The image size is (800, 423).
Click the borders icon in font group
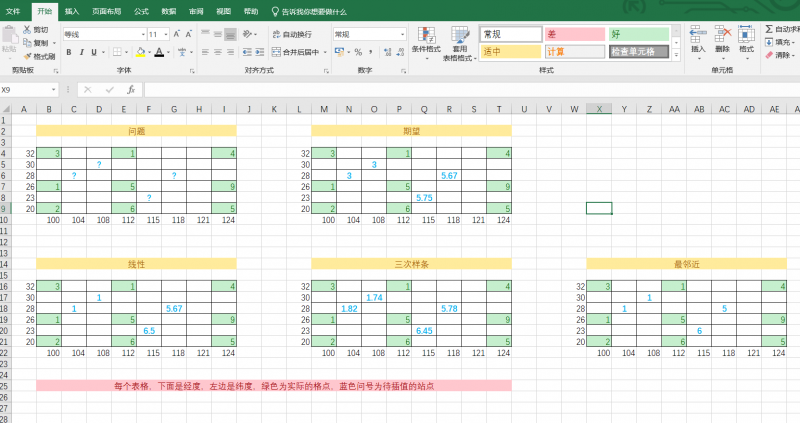click(116, 52)
